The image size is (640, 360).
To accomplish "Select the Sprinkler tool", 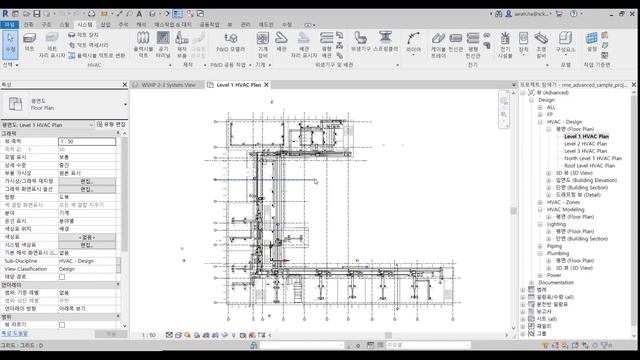I will click(385, 42).
